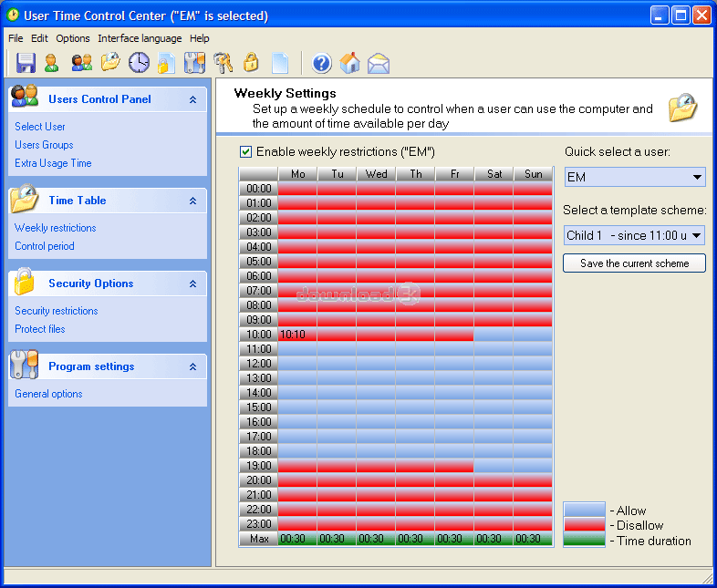
Task: Open the user groups toolbar icon
Action: click(x=82, y=63)
